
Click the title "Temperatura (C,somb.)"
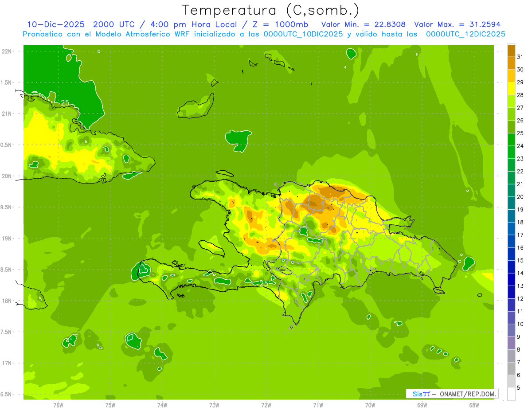point(271,10)
